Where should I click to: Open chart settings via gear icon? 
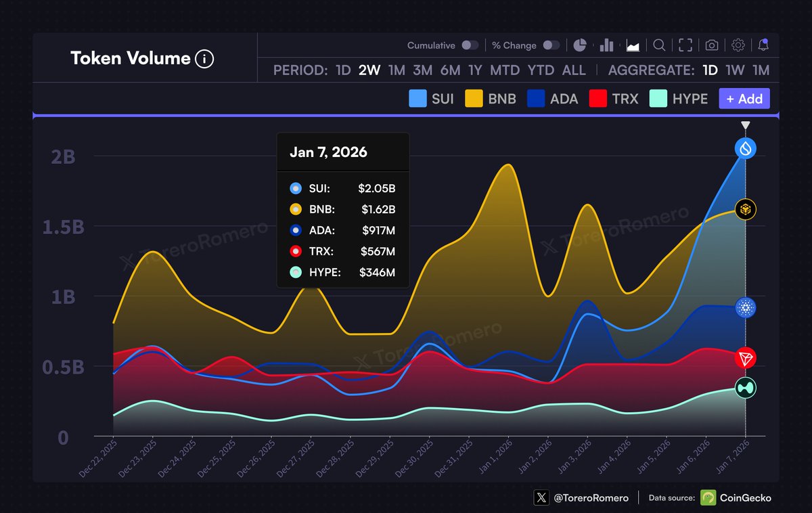(737, 45)
